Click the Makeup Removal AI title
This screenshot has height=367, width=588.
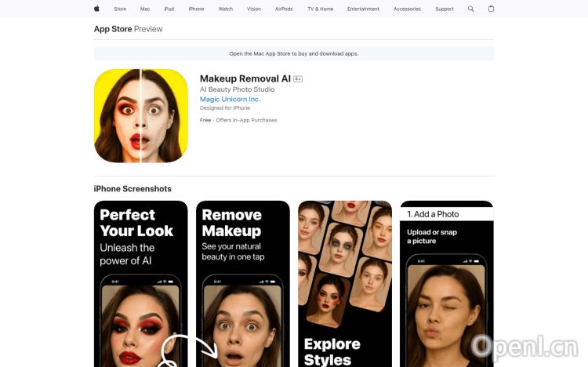pos(245,78)
